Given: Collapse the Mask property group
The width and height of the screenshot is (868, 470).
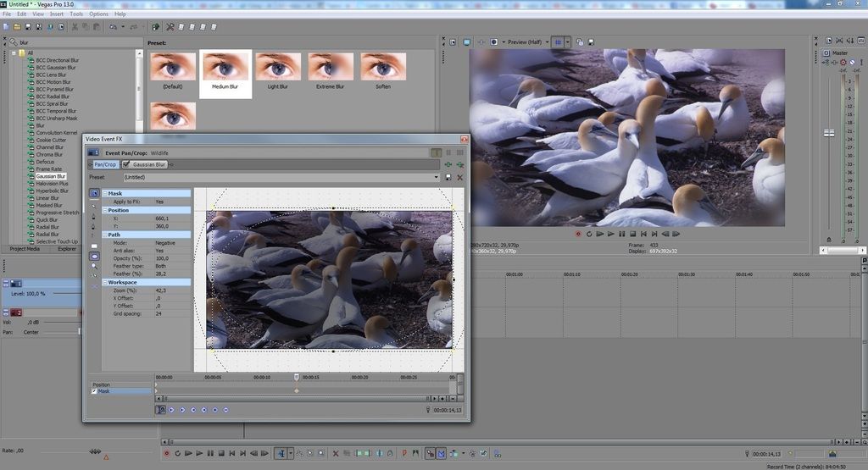Looking at the screenshot, I should coord(105,194).
